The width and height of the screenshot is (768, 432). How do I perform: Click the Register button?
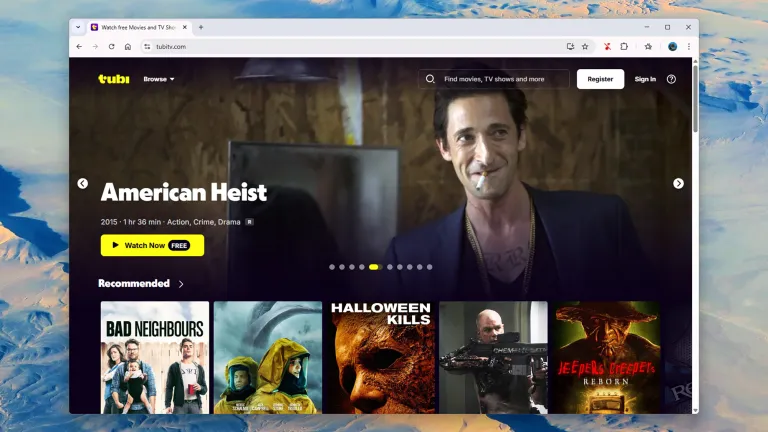click(x=600, y=79)
